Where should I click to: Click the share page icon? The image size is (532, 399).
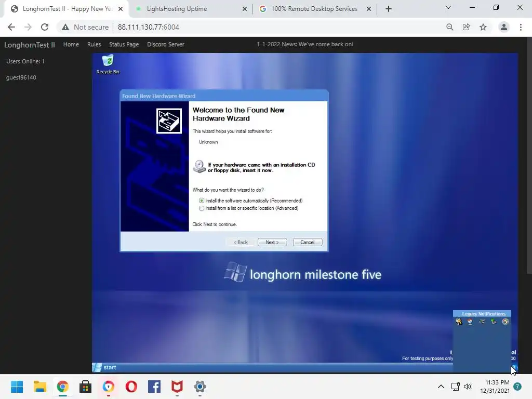467,27
